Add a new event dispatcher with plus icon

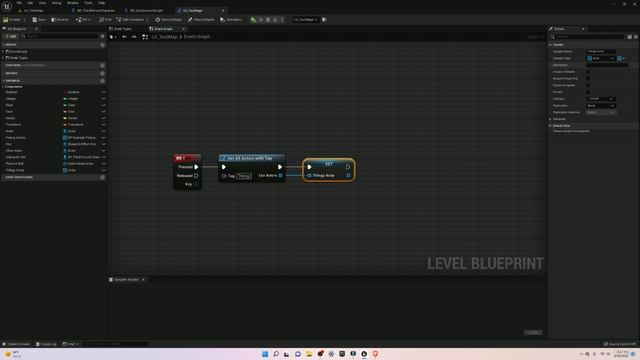[102, 178]
